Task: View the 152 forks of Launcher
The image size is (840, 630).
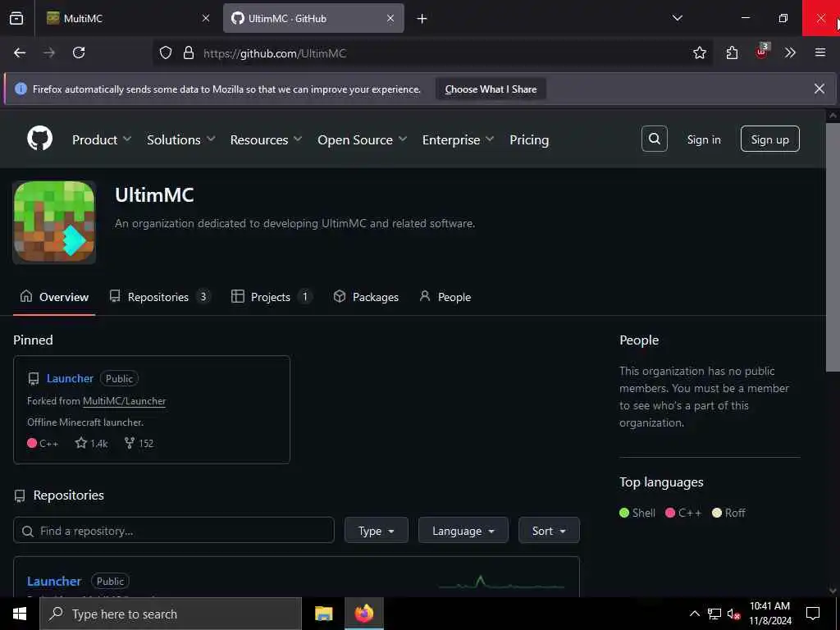Action: point(139,443)
